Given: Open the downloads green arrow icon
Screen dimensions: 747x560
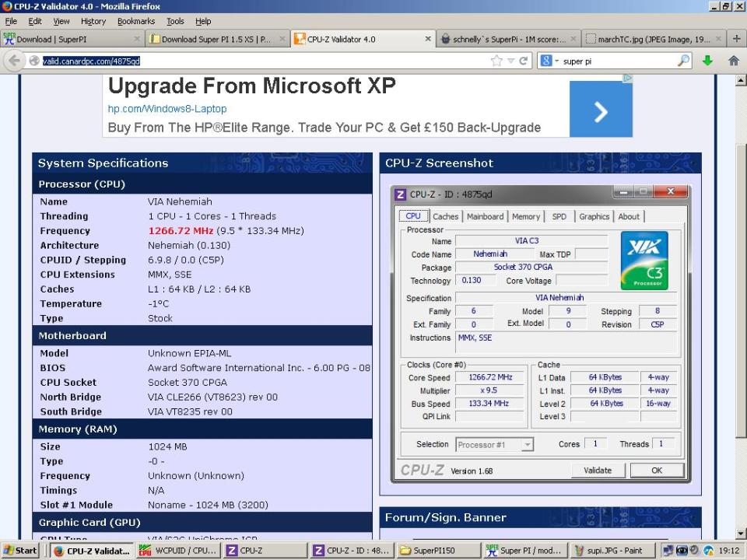Looking at the screenshot, I should [707, 61].
